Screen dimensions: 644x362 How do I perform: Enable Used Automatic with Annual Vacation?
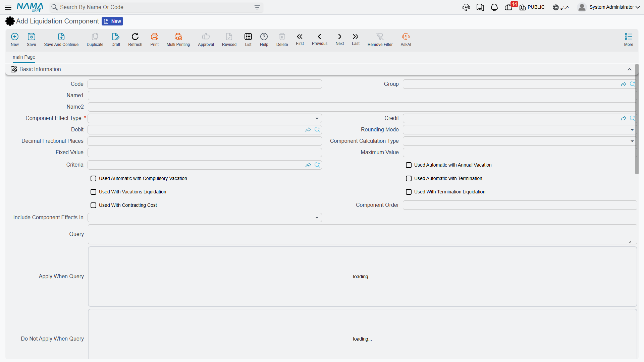point(409,165)
